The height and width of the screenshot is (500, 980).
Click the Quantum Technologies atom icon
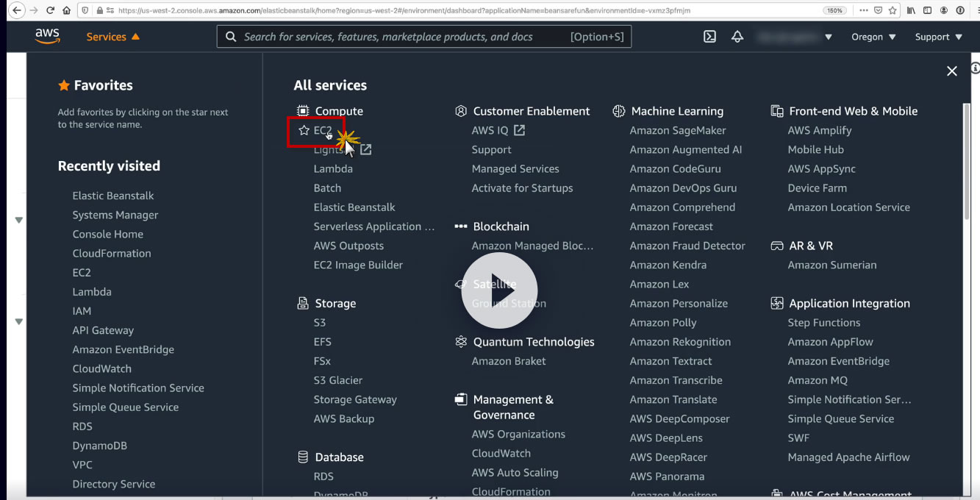(x=461, y=341)
